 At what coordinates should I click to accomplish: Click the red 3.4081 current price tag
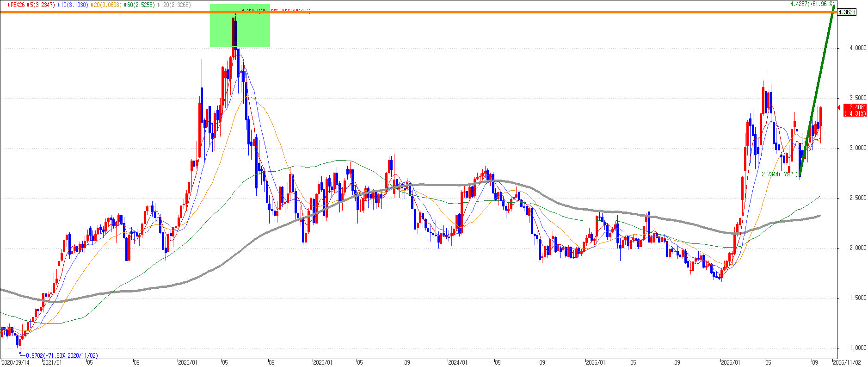(855, 110)
